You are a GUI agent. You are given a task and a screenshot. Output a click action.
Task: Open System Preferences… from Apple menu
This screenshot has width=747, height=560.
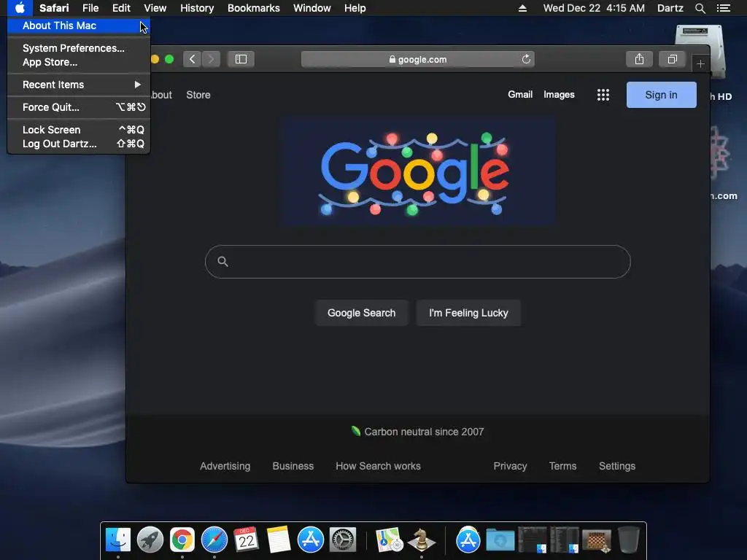79,48
